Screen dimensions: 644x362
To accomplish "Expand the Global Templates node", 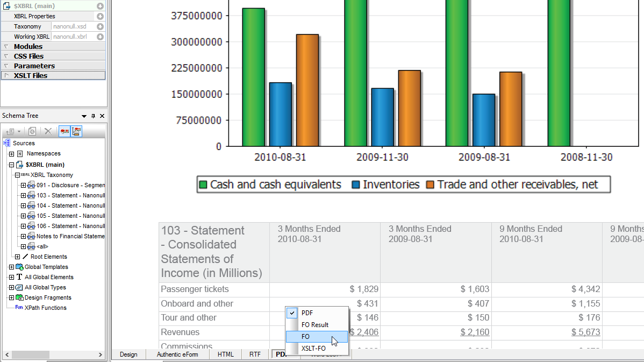I will [x=11, y=267].
